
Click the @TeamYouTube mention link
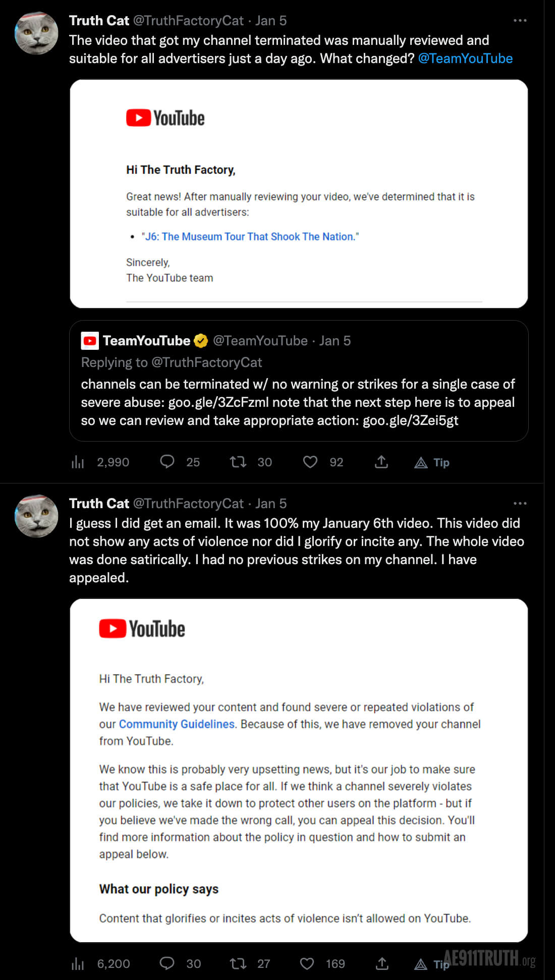(465, 58)
